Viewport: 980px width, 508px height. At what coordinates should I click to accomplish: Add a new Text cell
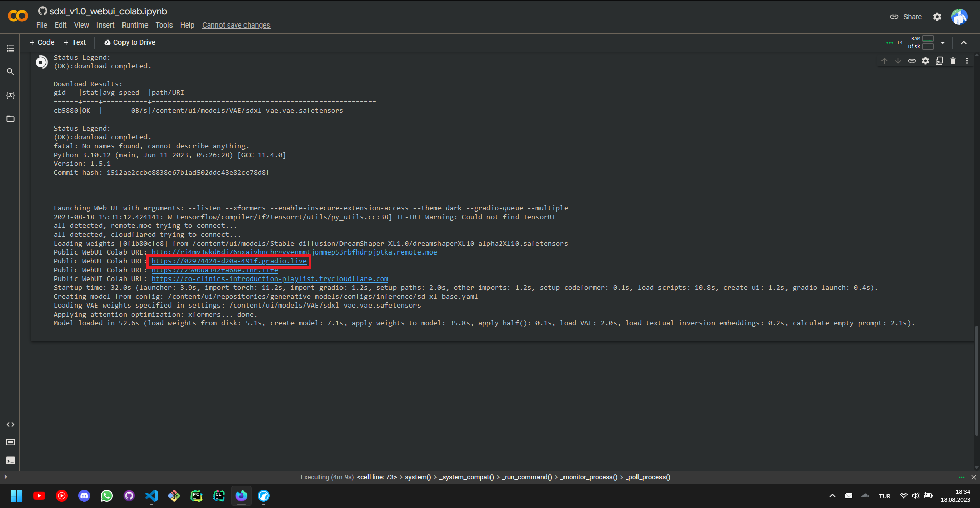(75, 42)
